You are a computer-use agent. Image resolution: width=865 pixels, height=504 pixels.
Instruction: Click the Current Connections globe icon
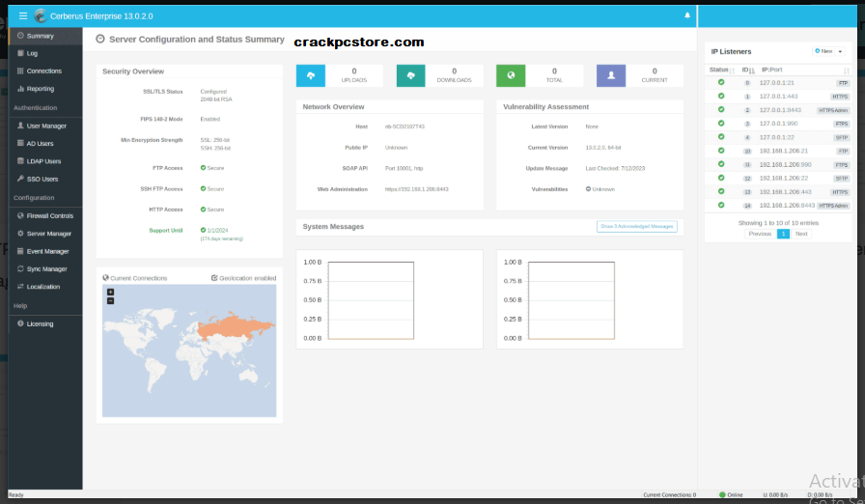coord(106,278)
